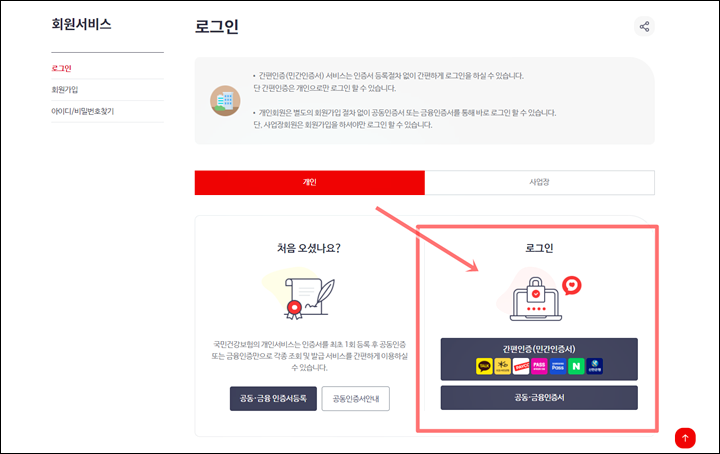Switch to the 사업장 tab
Image resolution: width=720 pixels, height=454 pixels.
pos(540,182)
